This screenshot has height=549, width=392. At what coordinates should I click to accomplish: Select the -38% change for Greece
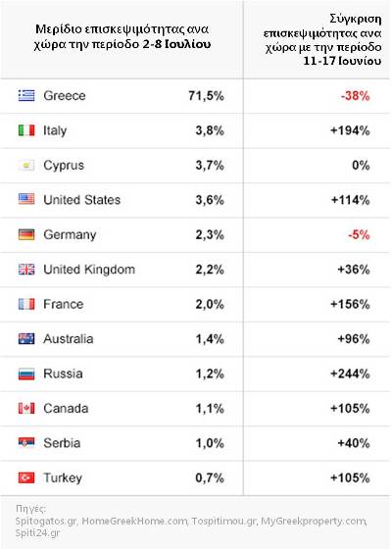point(355,96)
